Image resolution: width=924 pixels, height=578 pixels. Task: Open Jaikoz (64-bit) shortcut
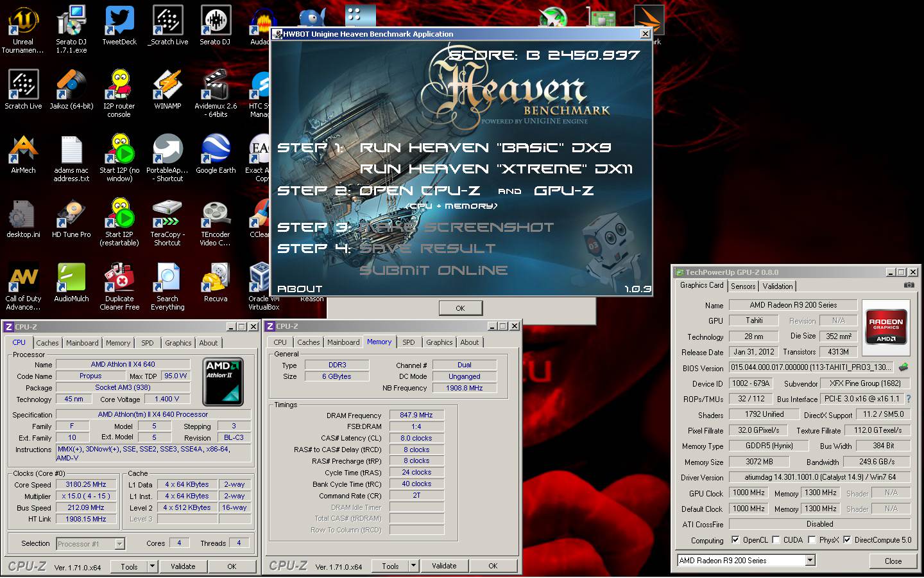click(71, 90)
